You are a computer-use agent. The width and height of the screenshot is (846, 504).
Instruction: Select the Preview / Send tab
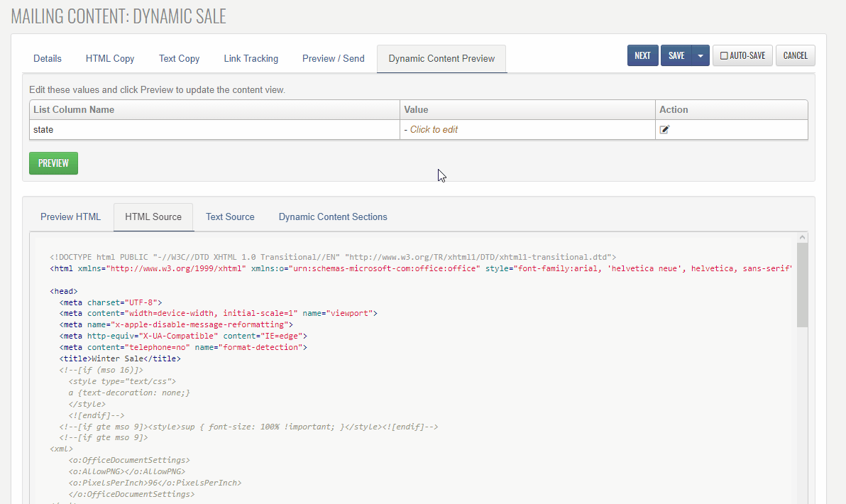click(x=333, y=59)
